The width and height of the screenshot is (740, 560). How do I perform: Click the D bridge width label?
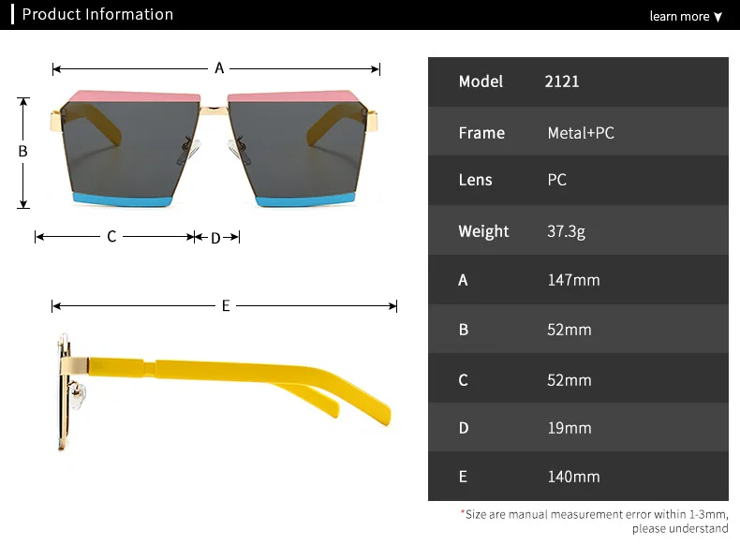pos(215,238)
